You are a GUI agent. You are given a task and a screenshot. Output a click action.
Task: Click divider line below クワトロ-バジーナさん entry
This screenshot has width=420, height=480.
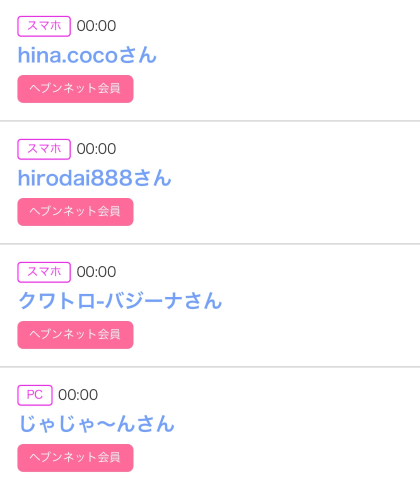210,367
